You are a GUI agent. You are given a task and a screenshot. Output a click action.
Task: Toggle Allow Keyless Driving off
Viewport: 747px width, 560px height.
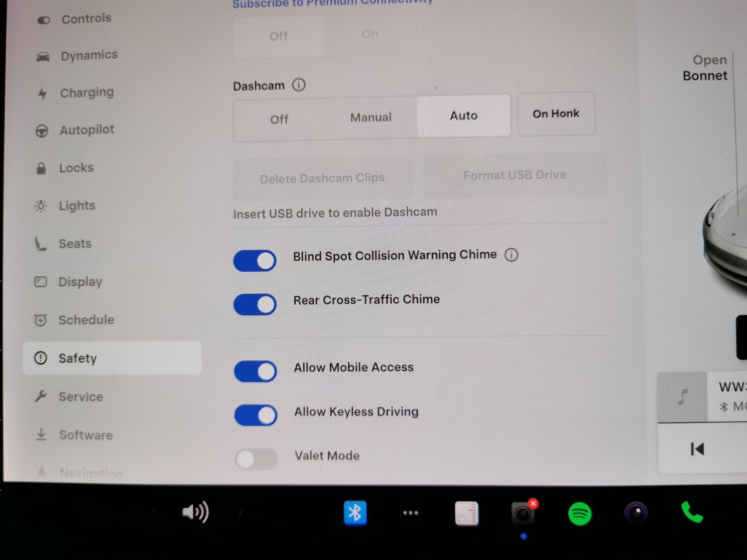[255, 415]
